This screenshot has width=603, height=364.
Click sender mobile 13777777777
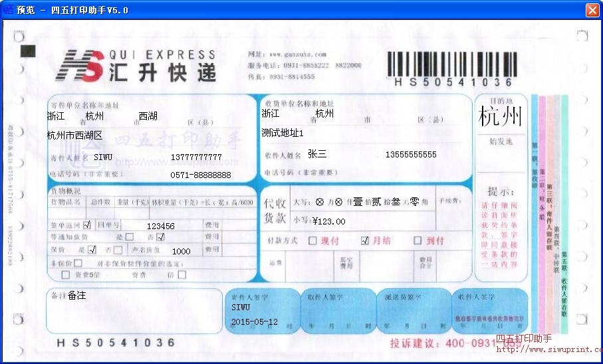point(196,157)
